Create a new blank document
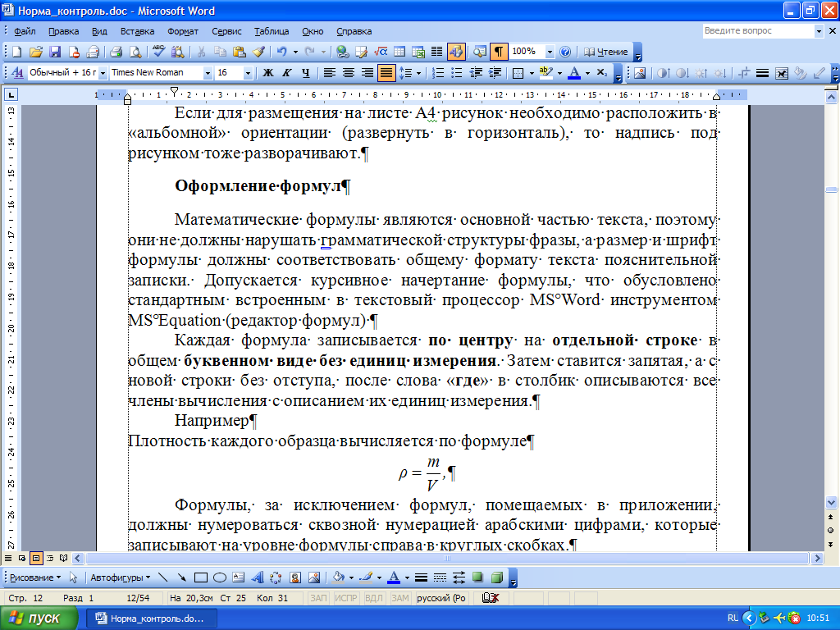The image size is (840, 630). pos(17,52)
